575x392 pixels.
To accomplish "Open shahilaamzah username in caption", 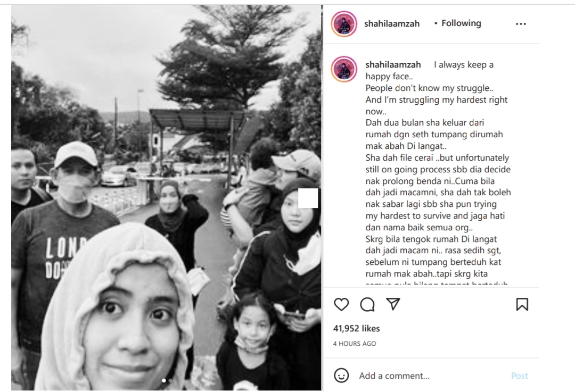I will [x=393, y=65].
